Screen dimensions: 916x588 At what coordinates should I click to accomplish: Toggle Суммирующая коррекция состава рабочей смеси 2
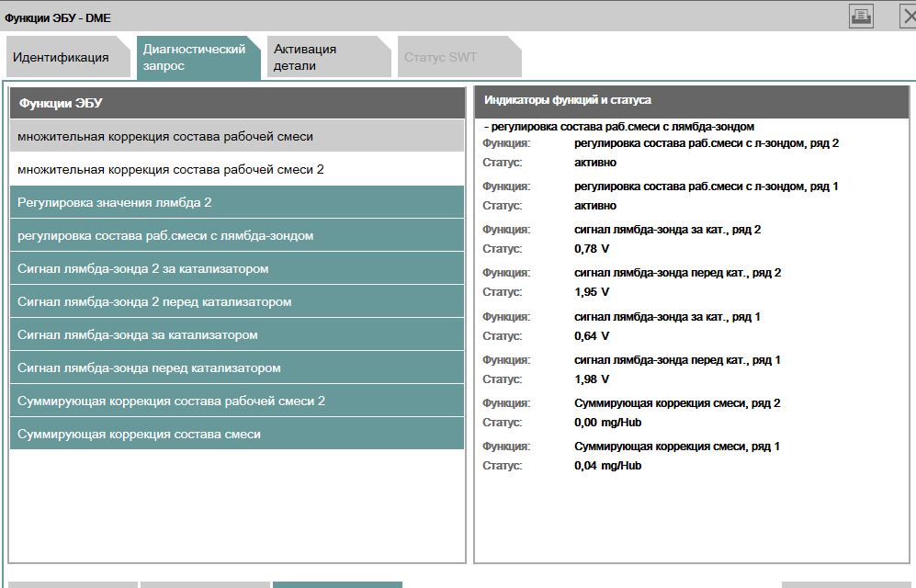(x=237, y=401)
